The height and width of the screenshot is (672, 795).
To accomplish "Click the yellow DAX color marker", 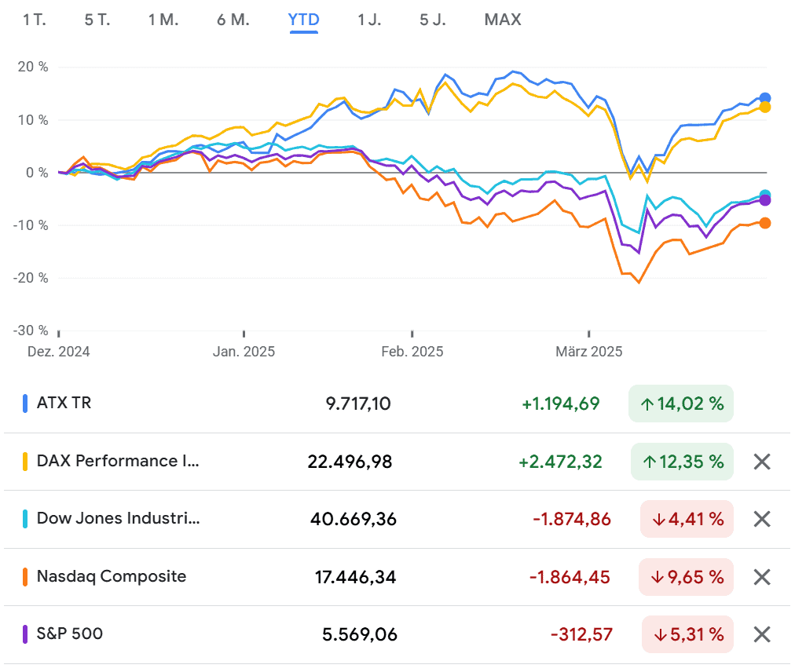I will pos(25,462).
